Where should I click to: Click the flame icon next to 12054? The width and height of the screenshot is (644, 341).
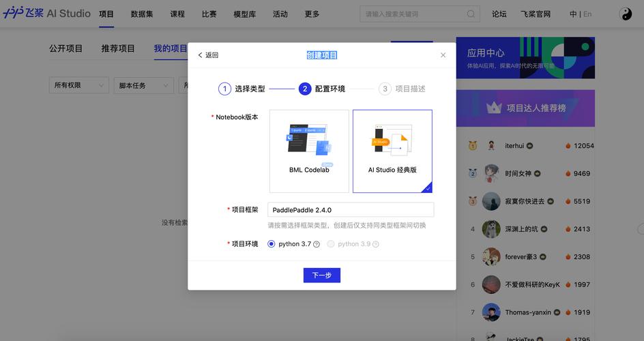pos(568,146)
